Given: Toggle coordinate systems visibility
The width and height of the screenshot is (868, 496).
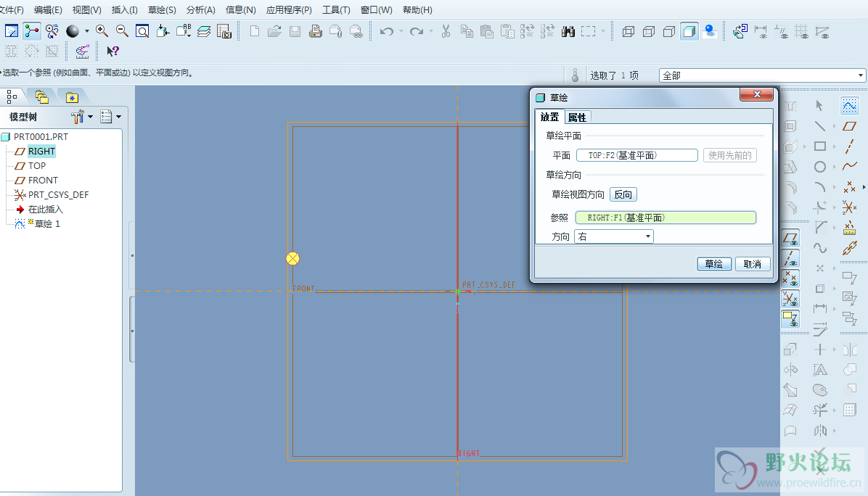Looking at the screenshot, I should [x=790, y=299].
